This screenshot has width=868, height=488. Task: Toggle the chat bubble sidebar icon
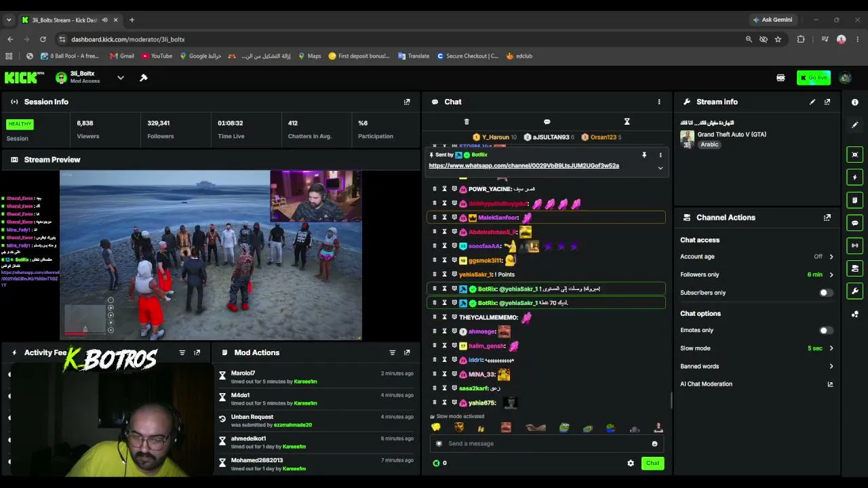tap(855, 223)
